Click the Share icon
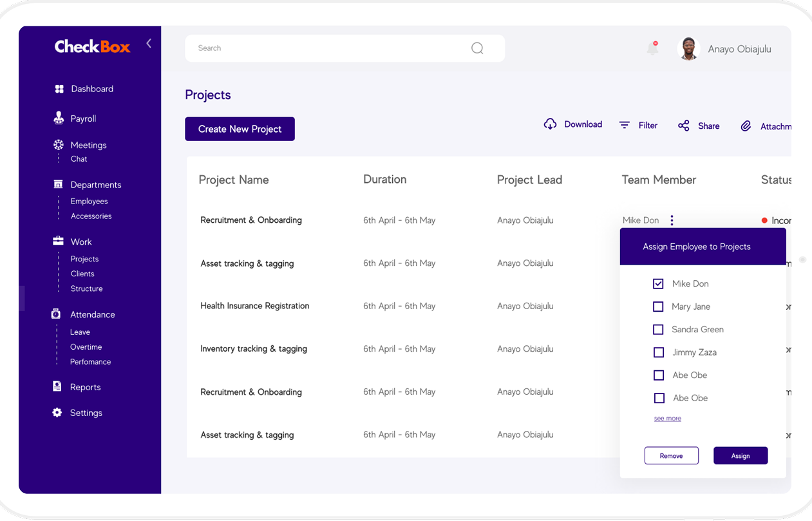This screenshot has height=521, width=812. pos(684,126)
